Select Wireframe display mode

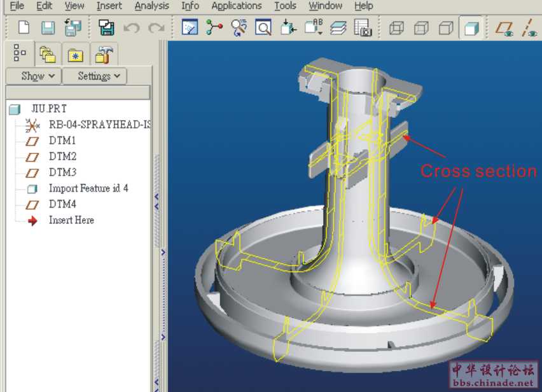[396, 28]
